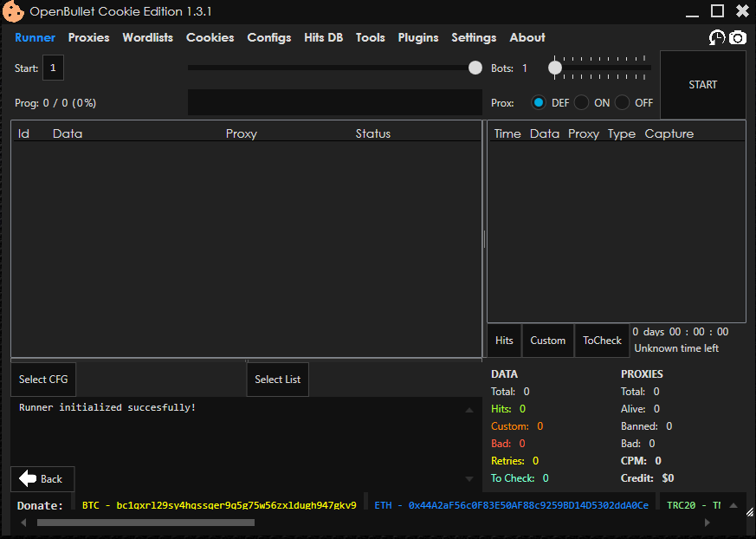The width and height of the screenshot is (756, 539).
Task: Click the Select List button
Action: pos(278,380)
